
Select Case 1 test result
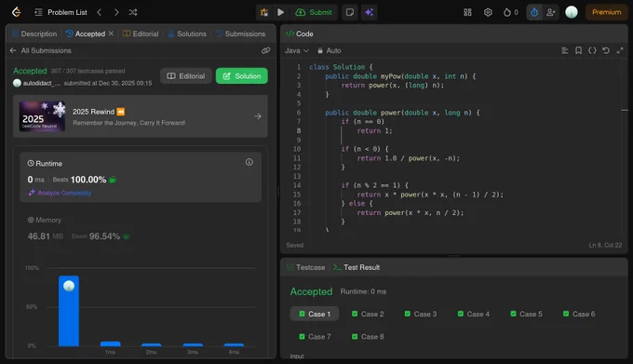tap(315, 314)
